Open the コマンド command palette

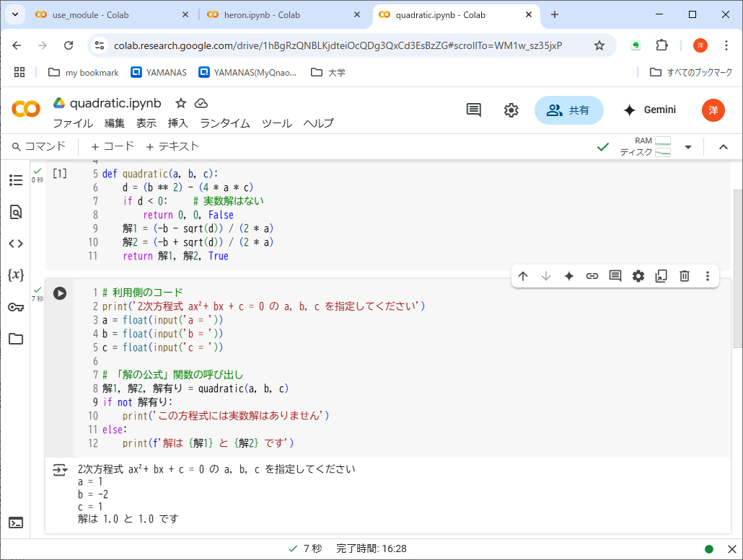click(x=39, y=147)
